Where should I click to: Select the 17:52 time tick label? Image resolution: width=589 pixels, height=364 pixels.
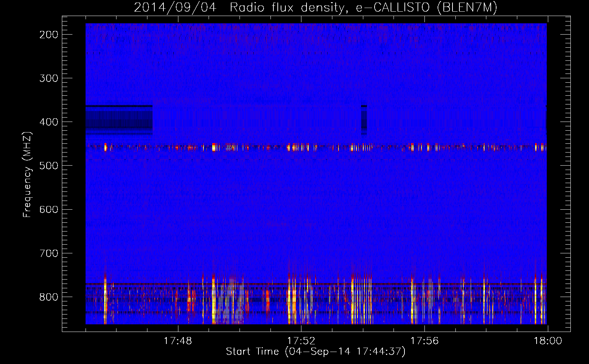pos(301,341)
